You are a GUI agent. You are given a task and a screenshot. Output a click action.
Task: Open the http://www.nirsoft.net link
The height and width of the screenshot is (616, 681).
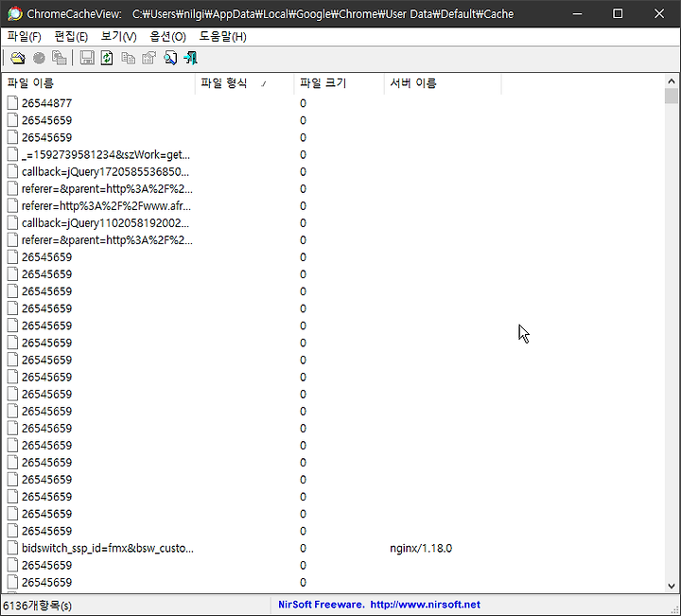tap(426, 605)
